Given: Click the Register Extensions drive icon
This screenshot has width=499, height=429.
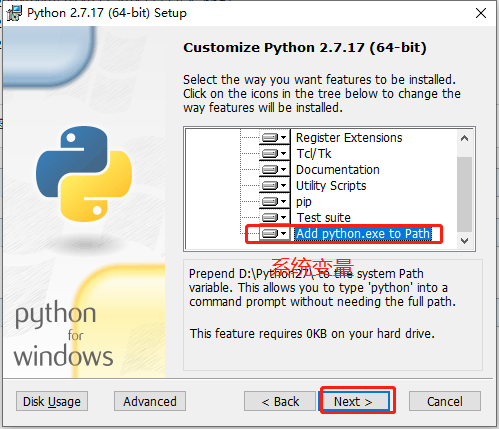Looking at the screenshot, I should pyautogui.click(x=270, y=137).
